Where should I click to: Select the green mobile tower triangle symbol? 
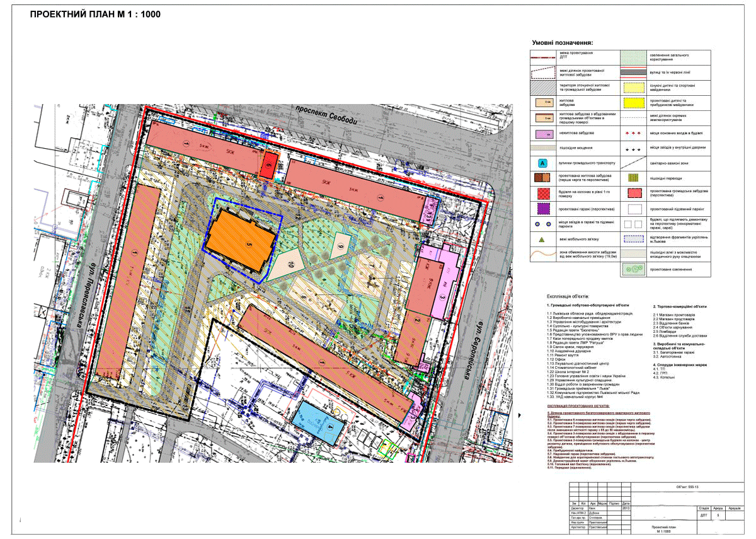pos(541,240)
